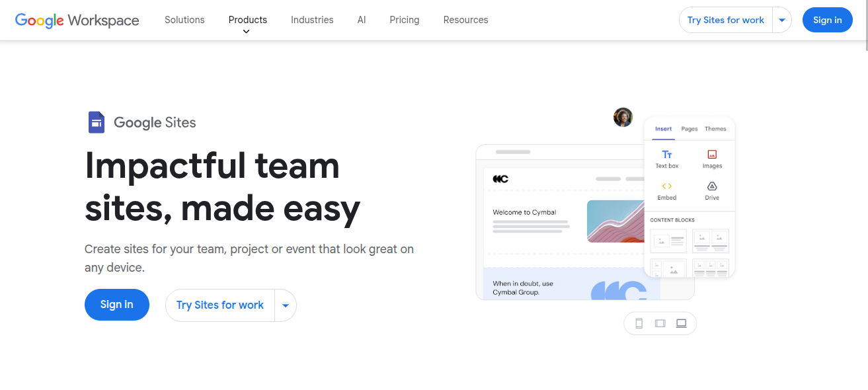Click the blue Sign in button in hero
868x390 pixels.
116,305
